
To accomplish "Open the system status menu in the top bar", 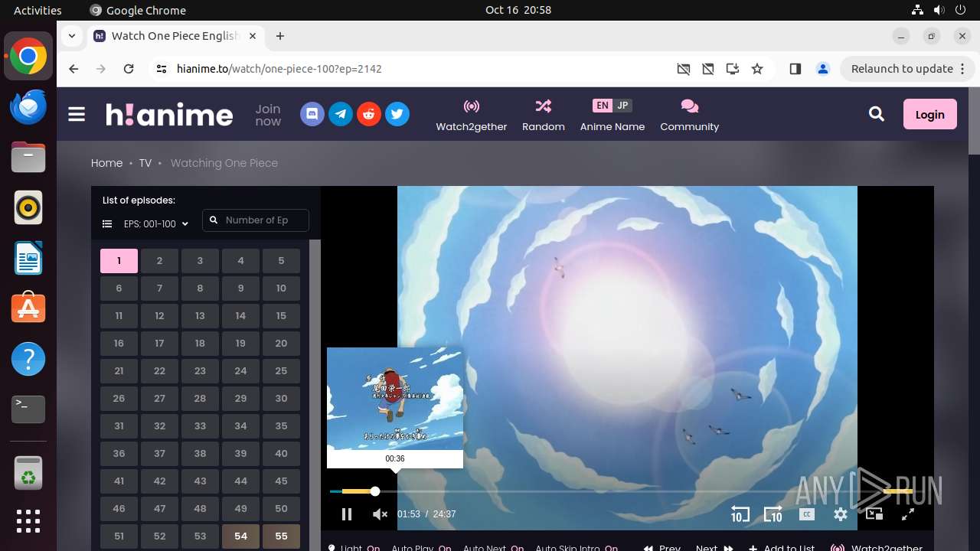I will pos(938,10).
